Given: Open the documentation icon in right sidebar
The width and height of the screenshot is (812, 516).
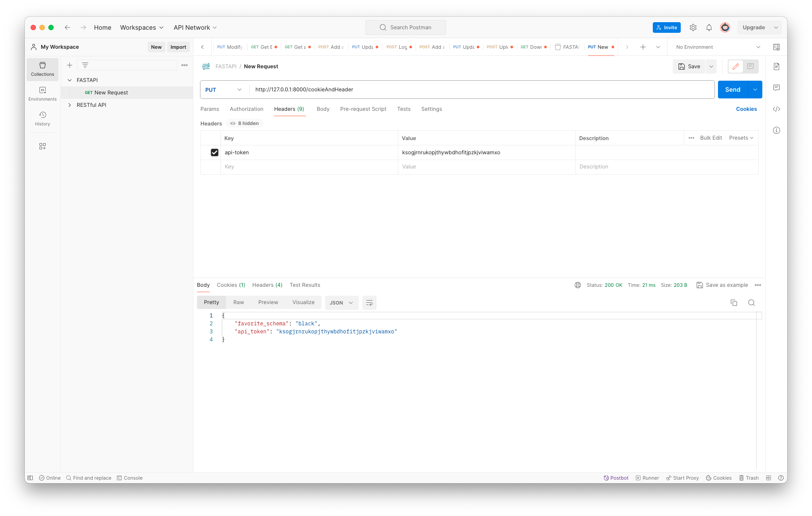Looking at the screenshot, I should pos(777,66).
